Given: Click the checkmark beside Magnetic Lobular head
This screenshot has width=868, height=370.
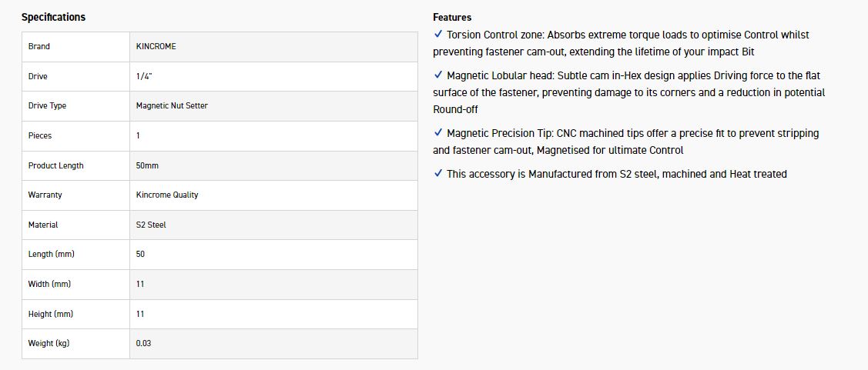Looking at the screenshot, I should tap(438, 75).
